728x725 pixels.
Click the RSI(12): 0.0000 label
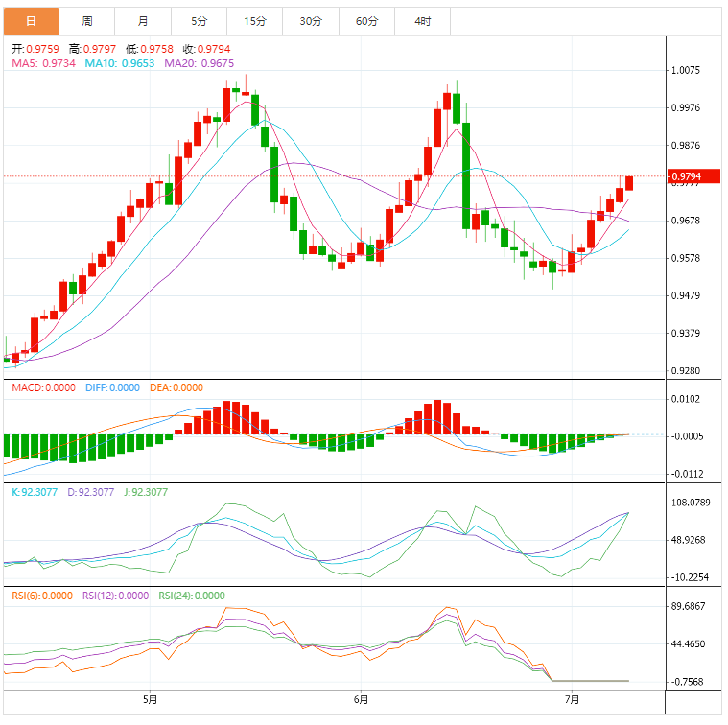[x=116, y=596]
